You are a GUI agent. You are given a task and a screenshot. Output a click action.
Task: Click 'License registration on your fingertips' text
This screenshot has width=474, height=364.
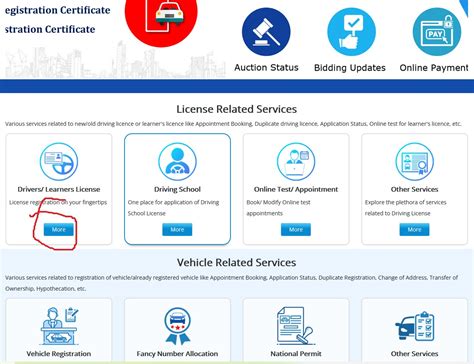(58, 202)
